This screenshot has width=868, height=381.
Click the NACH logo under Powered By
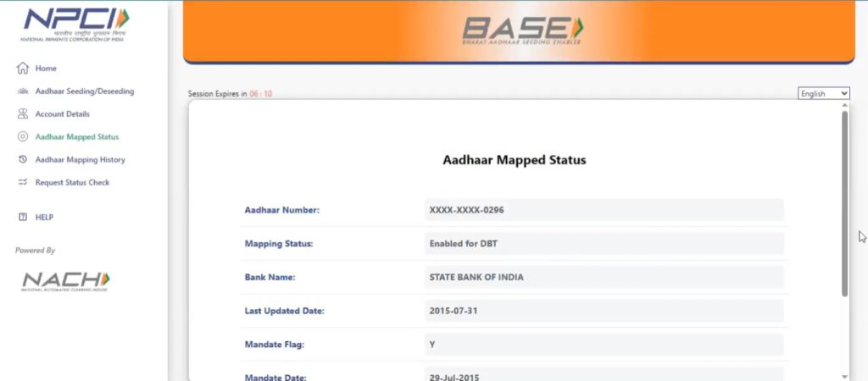[x=66, y=280]
